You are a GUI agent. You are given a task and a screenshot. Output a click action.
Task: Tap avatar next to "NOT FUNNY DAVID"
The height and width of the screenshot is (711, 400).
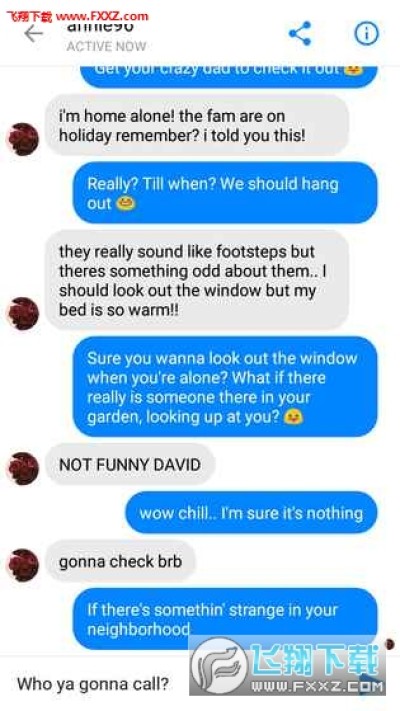[23, 468]
